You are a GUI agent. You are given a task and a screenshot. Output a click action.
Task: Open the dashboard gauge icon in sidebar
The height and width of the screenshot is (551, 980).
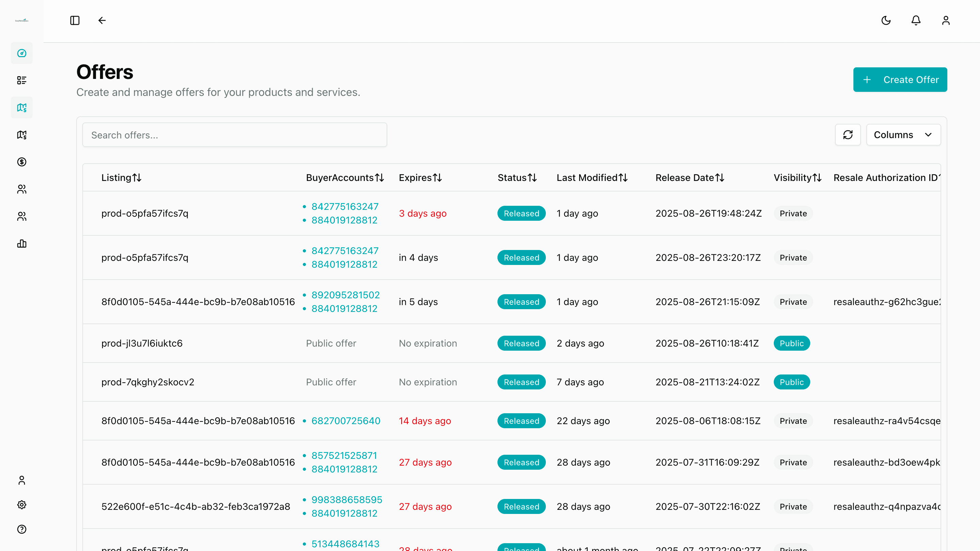(x=22, y=53)
